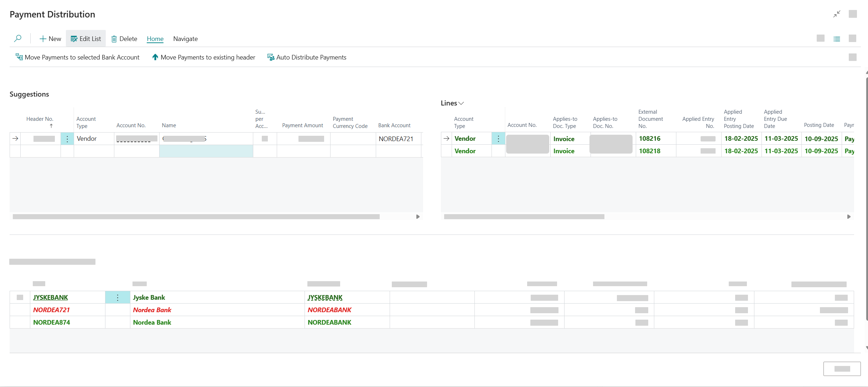Viewport: 868px width, 387px height.
Task: Open the Home tab
Action: tap(155, 39)
